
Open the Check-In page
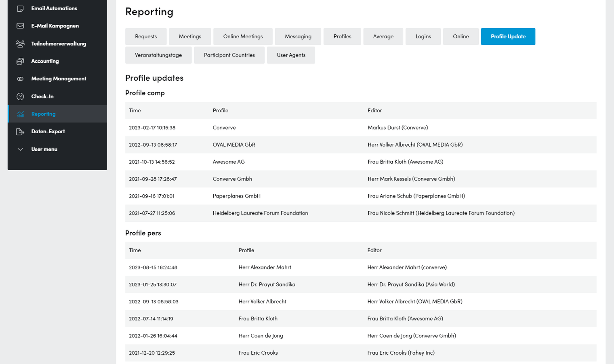(x=42, y=97)
